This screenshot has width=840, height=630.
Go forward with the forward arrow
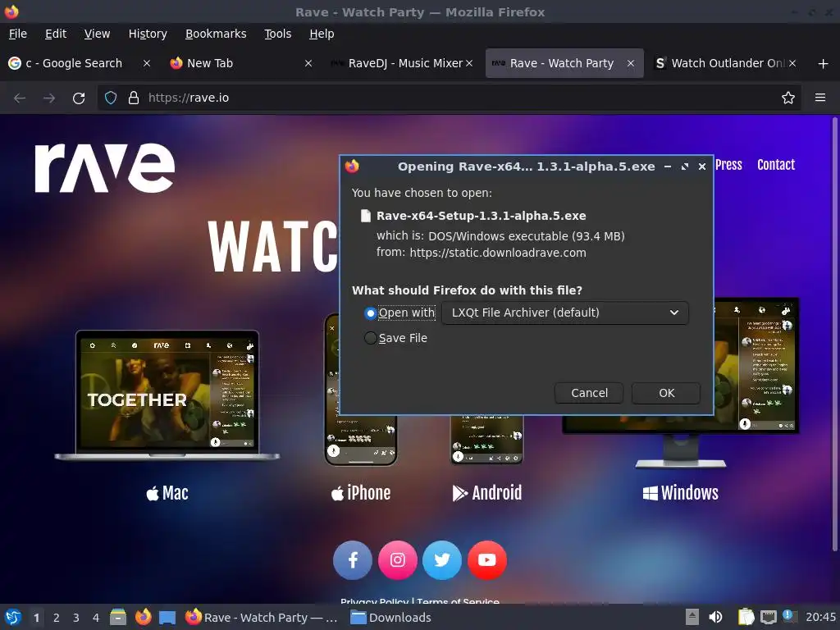(48, 98)
